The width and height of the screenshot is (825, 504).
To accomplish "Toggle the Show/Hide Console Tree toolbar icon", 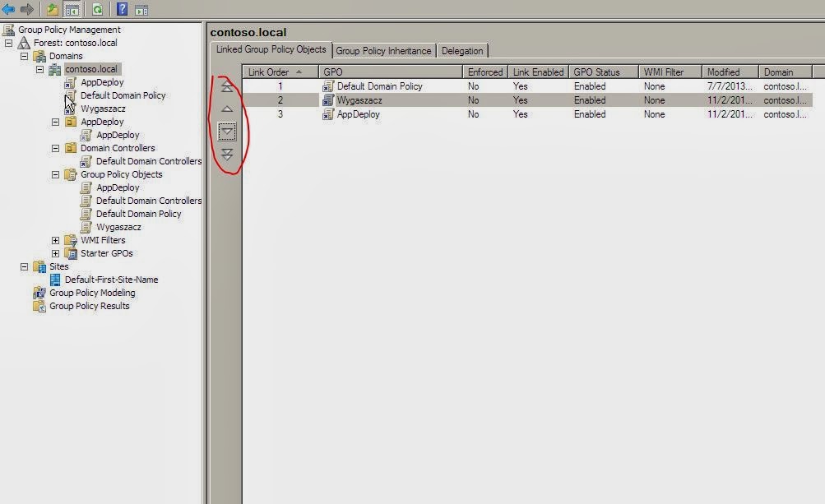I will [x=72, y=9].
